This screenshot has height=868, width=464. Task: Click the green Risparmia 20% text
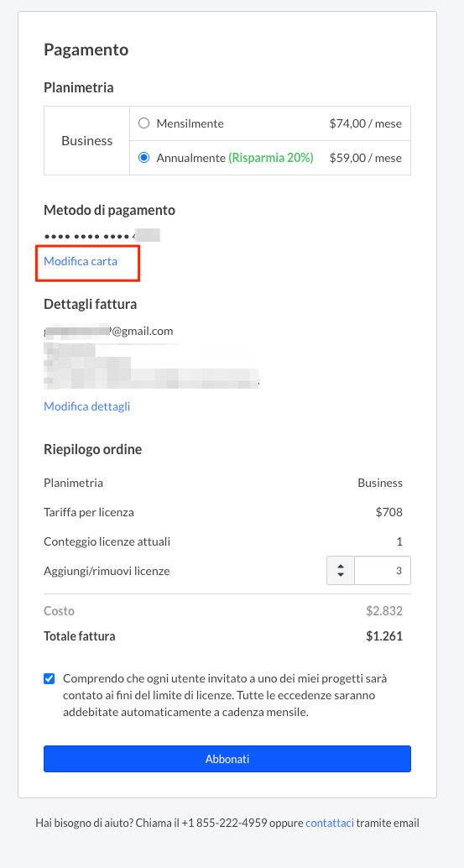271,158
